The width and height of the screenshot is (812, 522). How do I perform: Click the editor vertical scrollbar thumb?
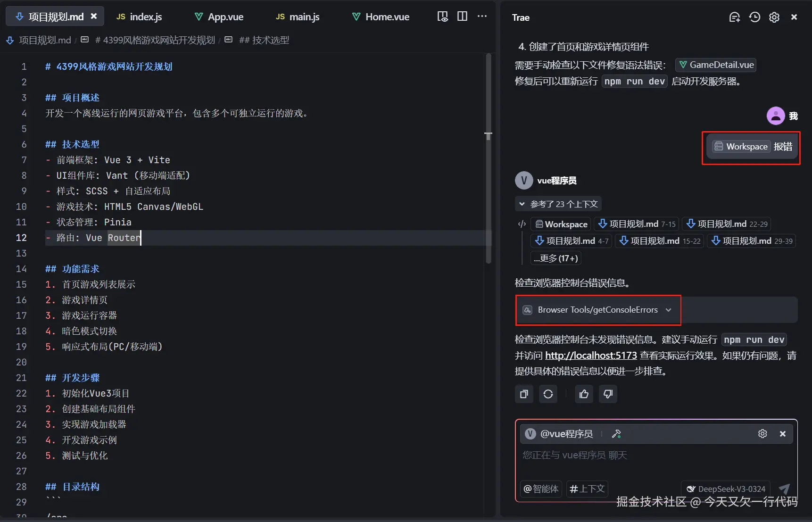[x=489, y=158]
